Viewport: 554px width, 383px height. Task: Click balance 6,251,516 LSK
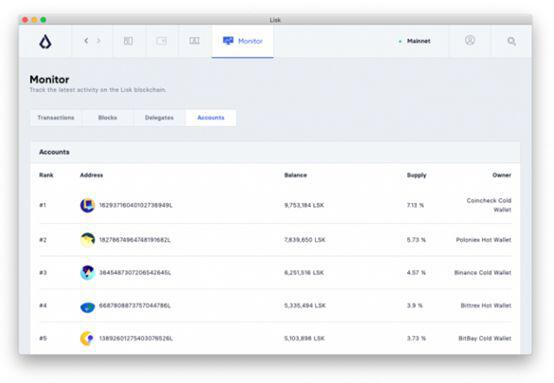click(304, 273)
